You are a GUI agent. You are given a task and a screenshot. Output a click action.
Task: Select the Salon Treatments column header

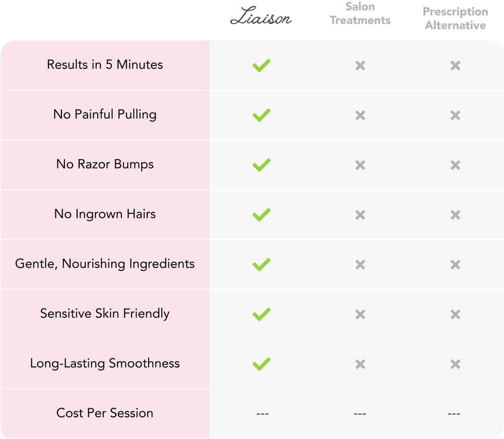360,14
